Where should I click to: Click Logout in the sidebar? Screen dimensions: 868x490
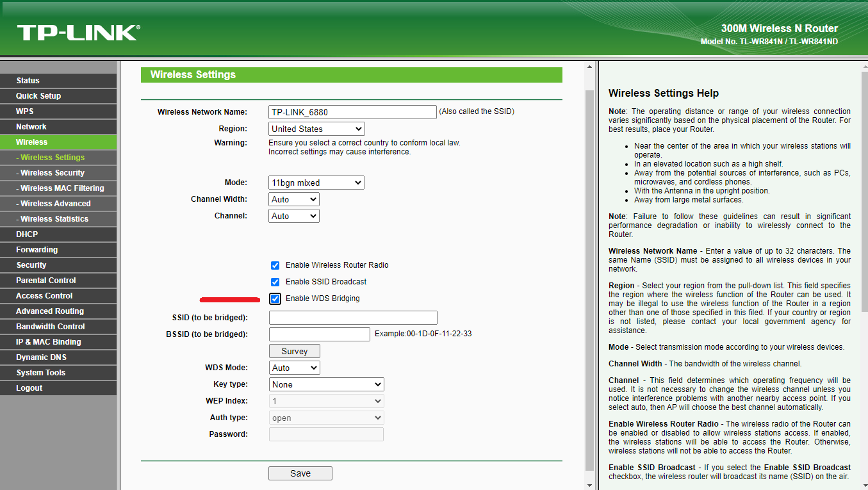(58, 388)
